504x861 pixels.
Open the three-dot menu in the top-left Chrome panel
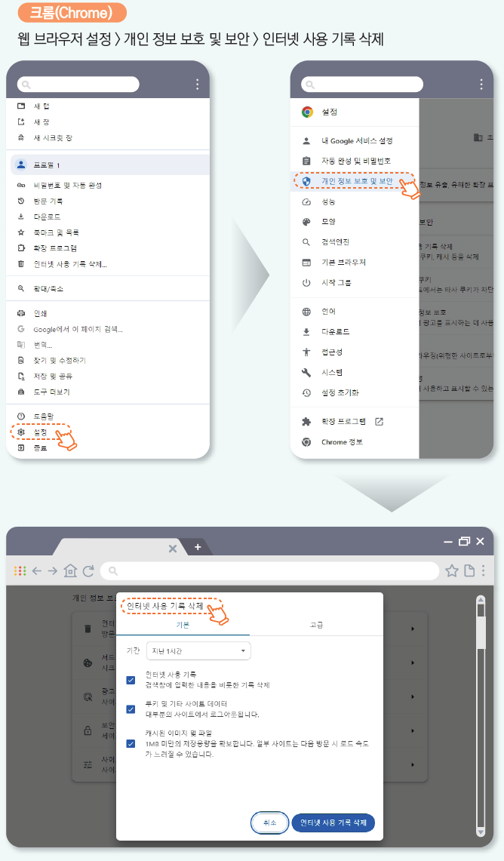click(197, 84)
